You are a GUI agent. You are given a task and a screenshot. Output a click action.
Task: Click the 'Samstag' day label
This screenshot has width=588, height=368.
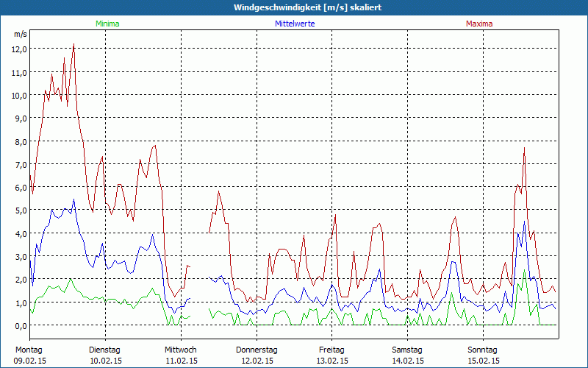coord(407,350)
